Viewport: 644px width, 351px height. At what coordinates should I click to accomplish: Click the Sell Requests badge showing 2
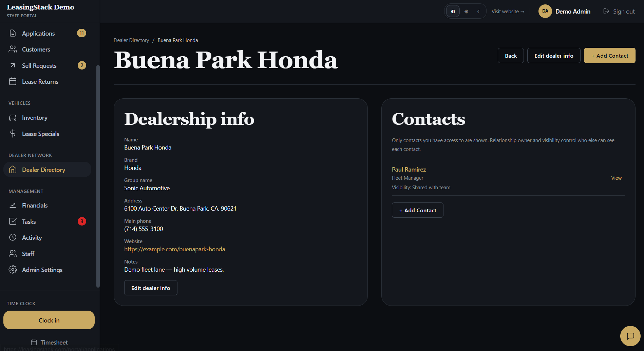click(x=82, y=65)
